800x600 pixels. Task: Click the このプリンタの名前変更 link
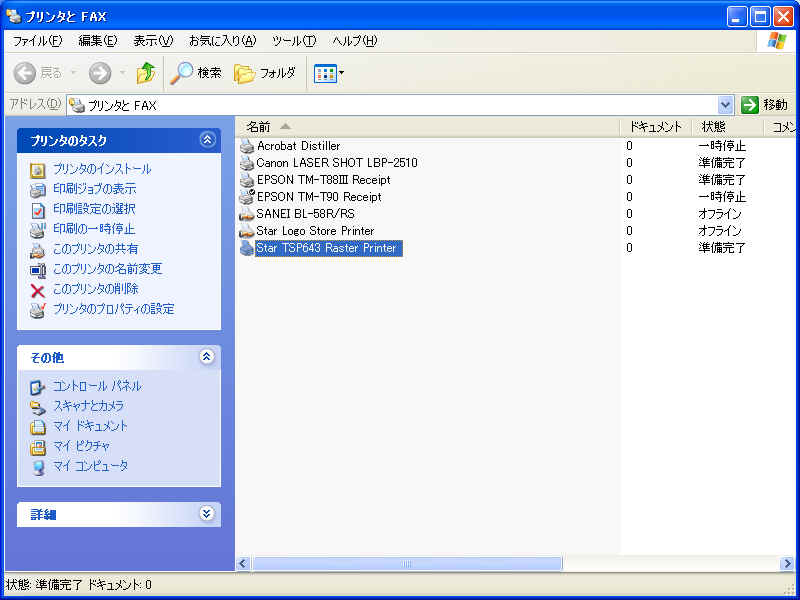point(108,269)
